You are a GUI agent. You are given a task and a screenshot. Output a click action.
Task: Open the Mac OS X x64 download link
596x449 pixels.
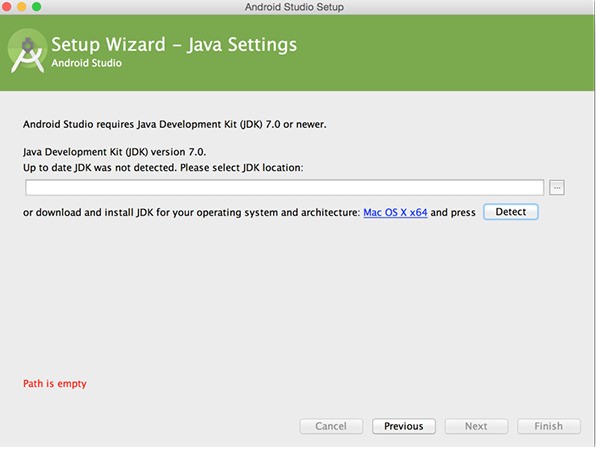tap(395, 212)
